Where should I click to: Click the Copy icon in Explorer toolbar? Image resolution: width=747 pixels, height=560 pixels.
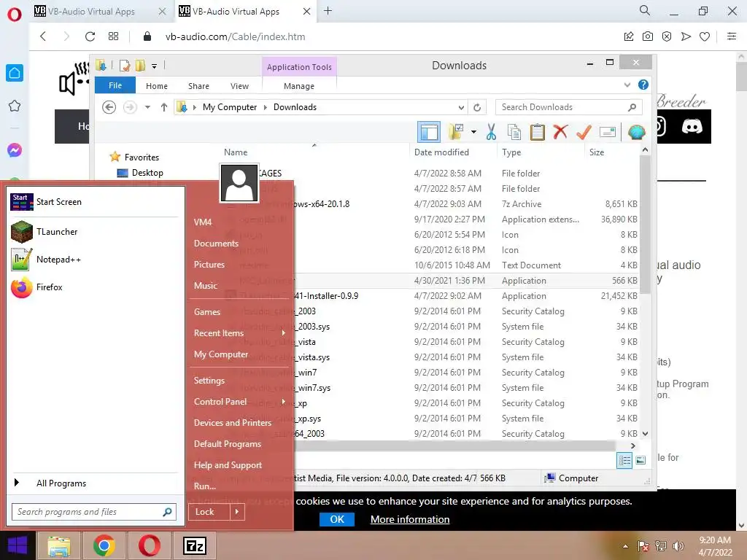click(x=514, y=132)
